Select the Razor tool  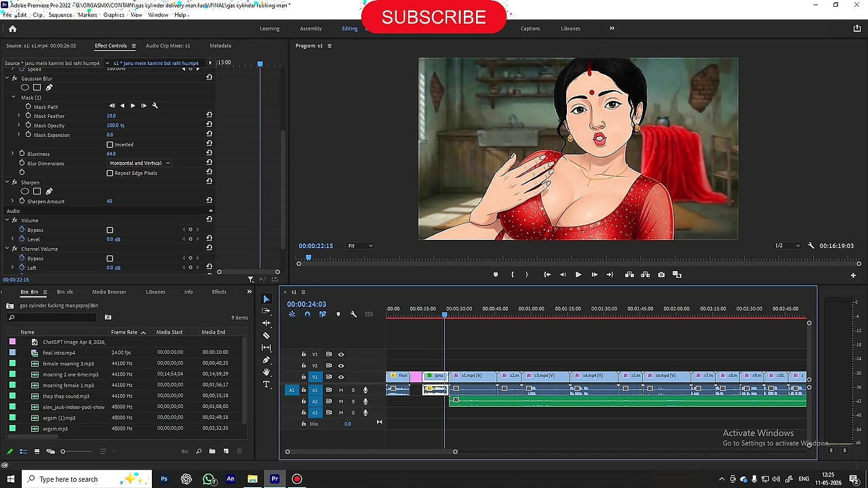pos(266,335)
